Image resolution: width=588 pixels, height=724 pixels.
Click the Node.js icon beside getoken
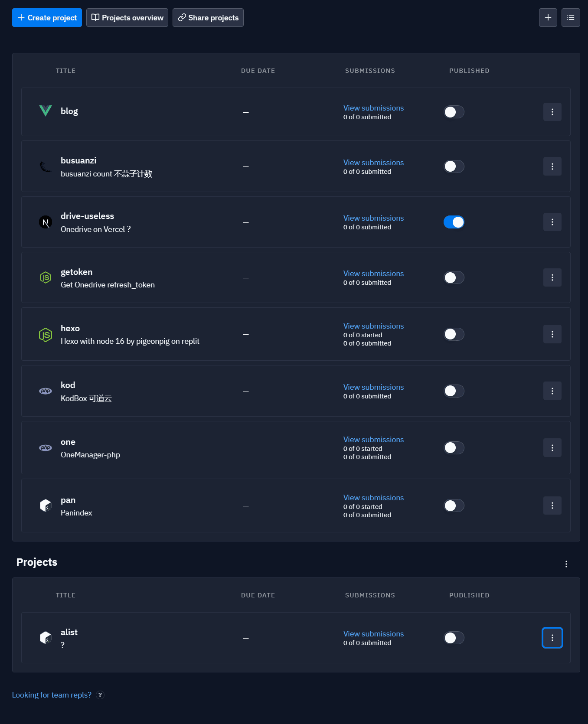[46, 277]
